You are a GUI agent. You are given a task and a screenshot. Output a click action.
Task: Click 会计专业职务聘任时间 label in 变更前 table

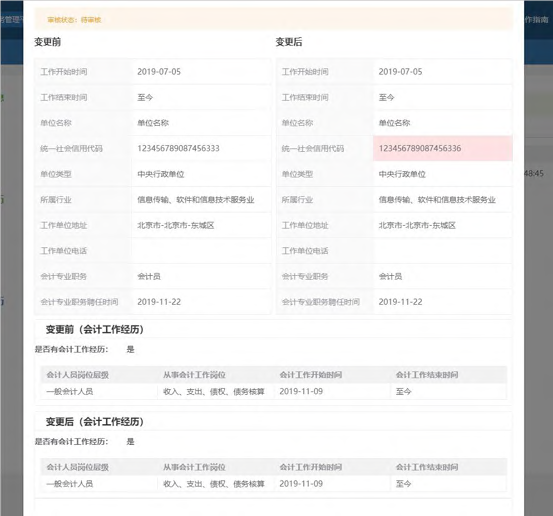[x=79, y=302]
